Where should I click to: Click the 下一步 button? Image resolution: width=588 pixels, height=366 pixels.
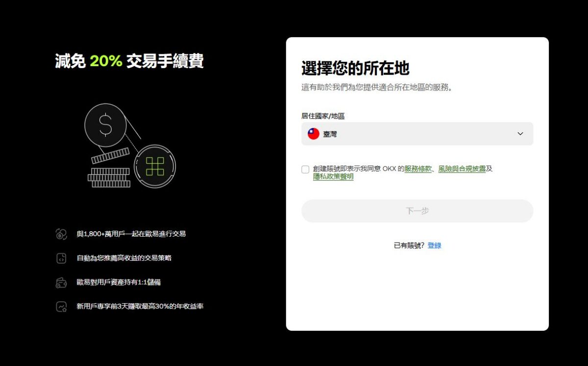(x=417, y=211)
